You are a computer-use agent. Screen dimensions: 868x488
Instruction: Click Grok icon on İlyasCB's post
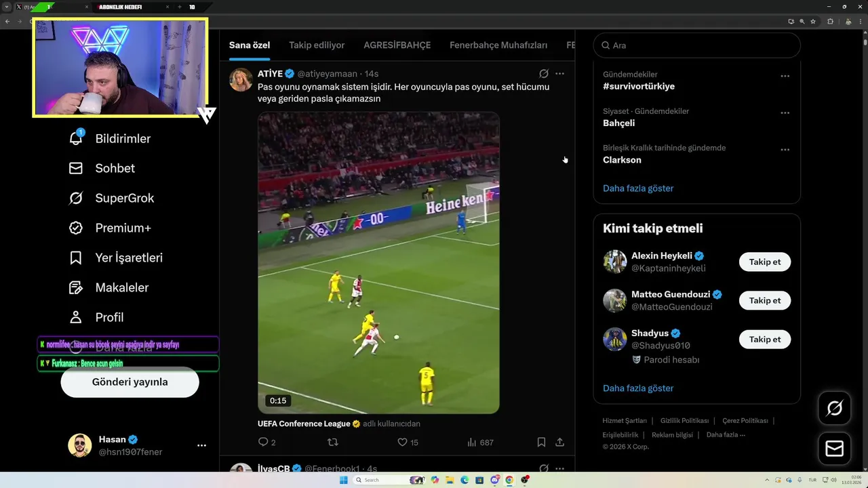544,468
